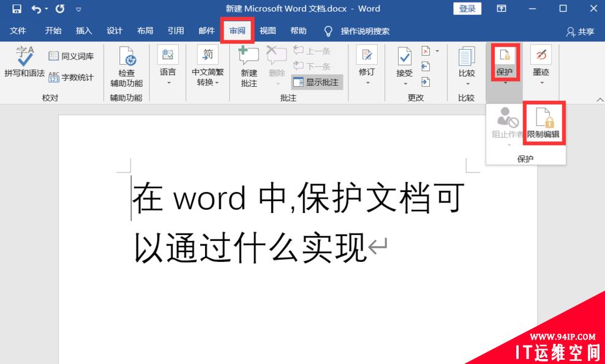Toggle 显示批注 show comments
Image resolution: width=605 pixels, height=364 pixels.
pos(317,82)
